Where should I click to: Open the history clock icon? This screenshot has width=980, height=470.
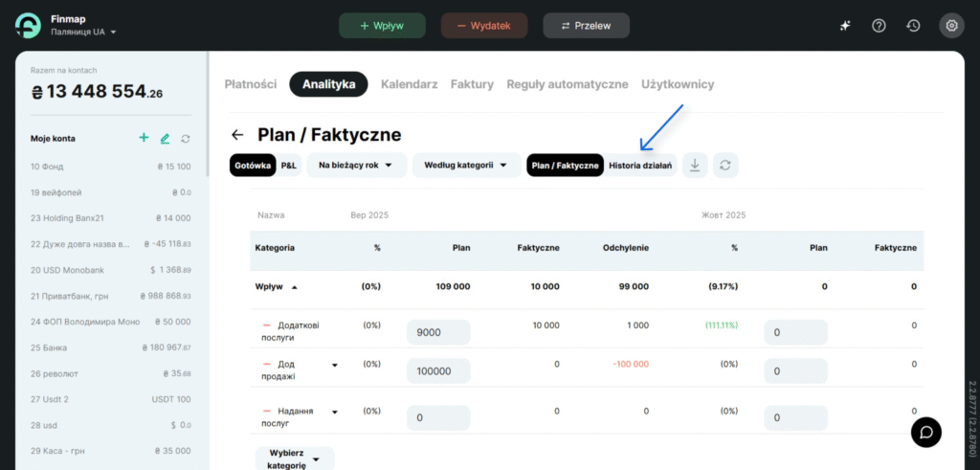point(914,26)
